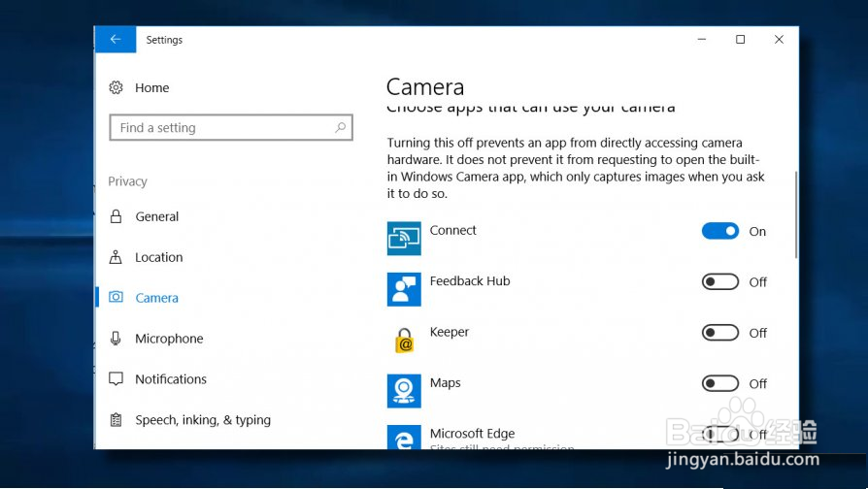
Task: Select the Camera icon in sidebar
Action: pyautogui.click(x=116, y=297)
